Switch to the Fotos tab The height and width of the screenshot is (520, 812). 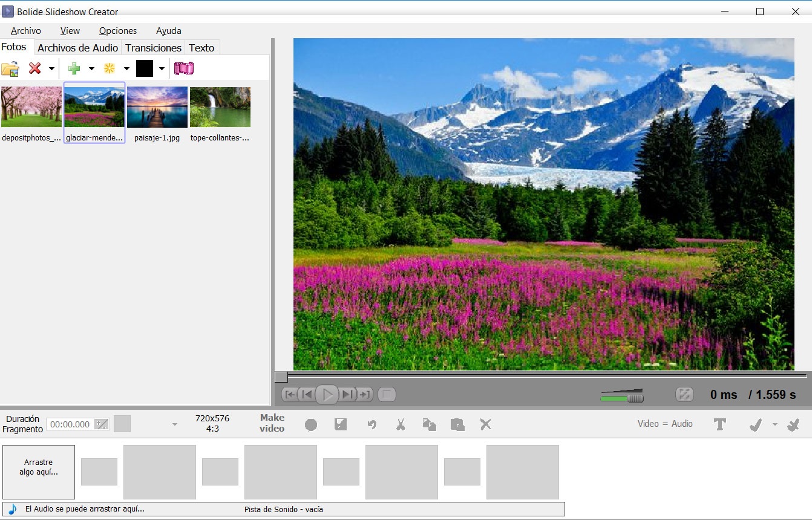tap(14, 47)
